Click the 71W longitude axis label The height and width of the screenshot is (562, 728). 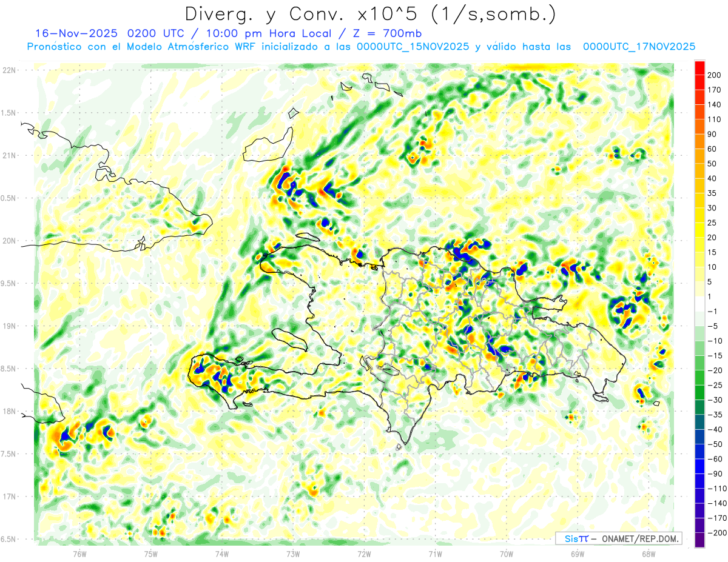click(435, 554)
